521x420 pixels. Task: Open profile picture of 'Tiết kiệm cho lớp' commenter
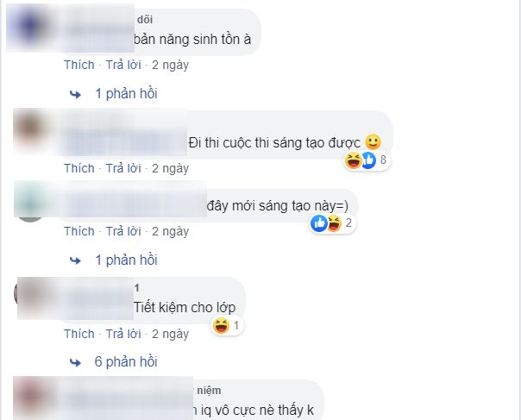pyautogui.click(x=31, y=293)
